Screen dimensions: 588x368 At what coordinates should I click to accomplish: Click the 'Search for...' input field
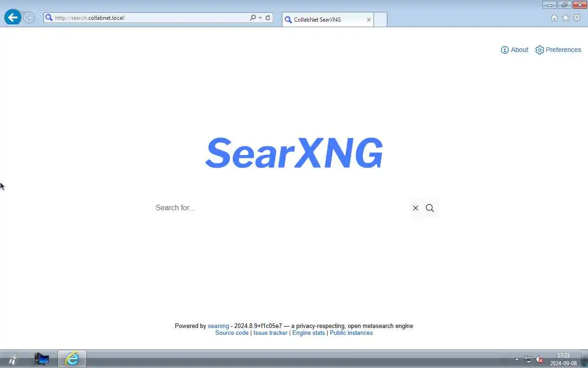(280, 208)
